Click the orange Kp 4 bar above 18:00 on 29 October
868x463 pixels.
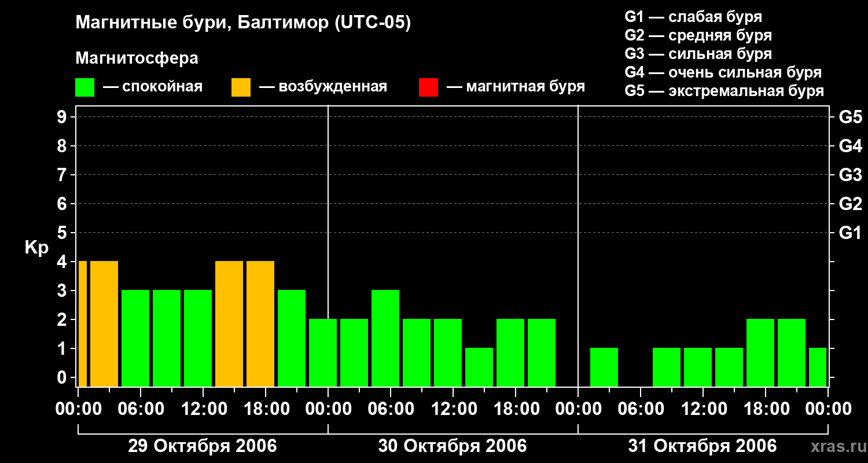click(x=260, y=324)
